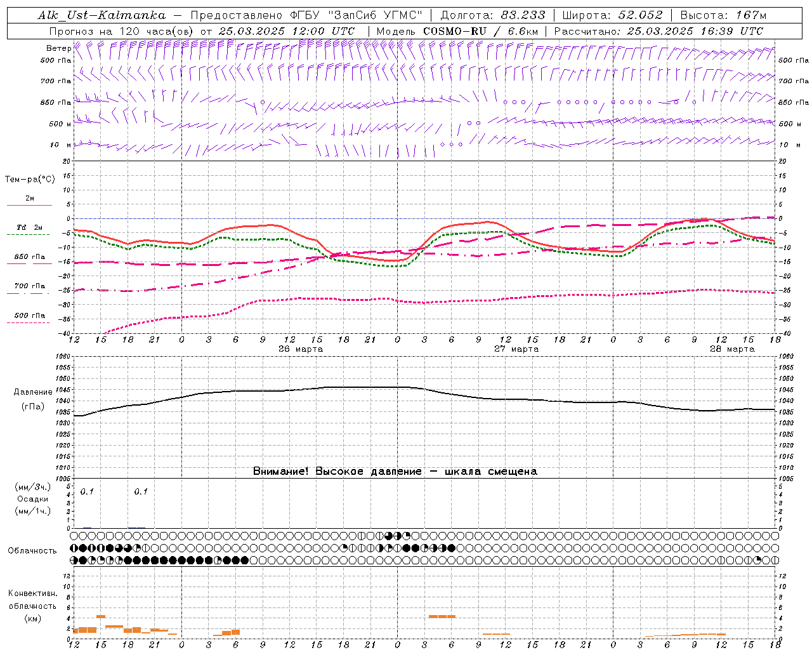
Task: Click the 500 м wind level label on left
Action: click(x=60, y=124)
